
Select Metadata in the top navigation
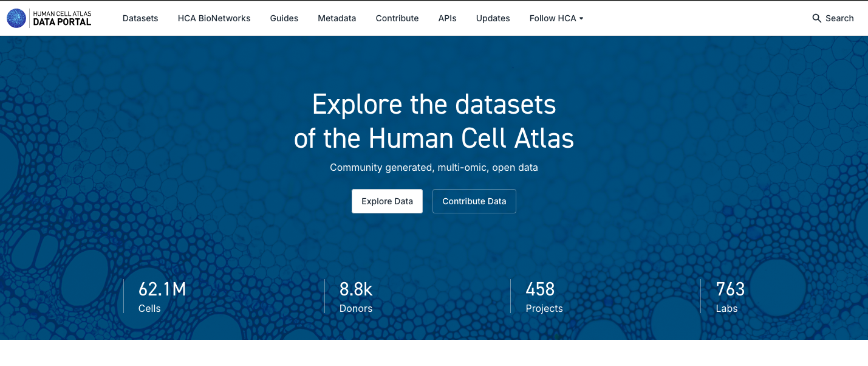[337, 18]
